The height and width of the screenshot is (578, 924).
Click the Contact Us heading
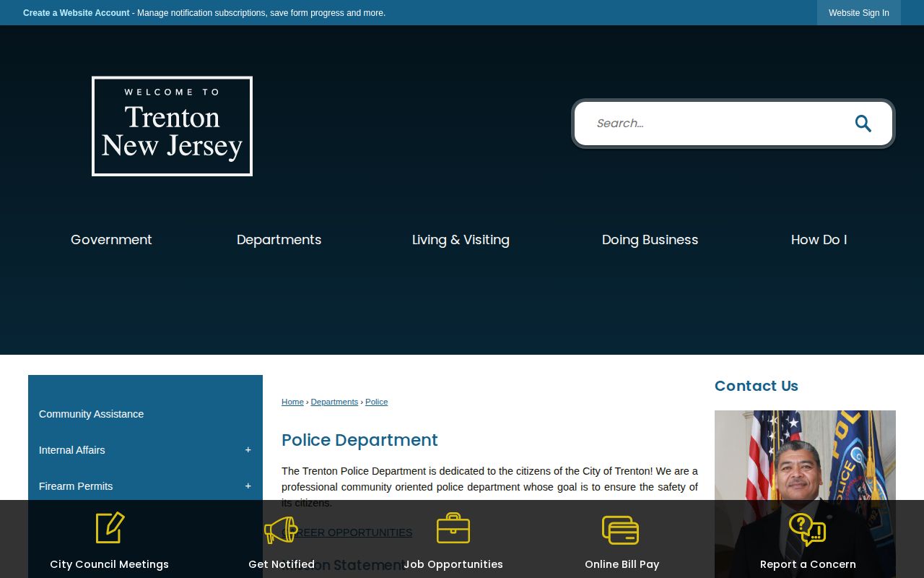757,386
